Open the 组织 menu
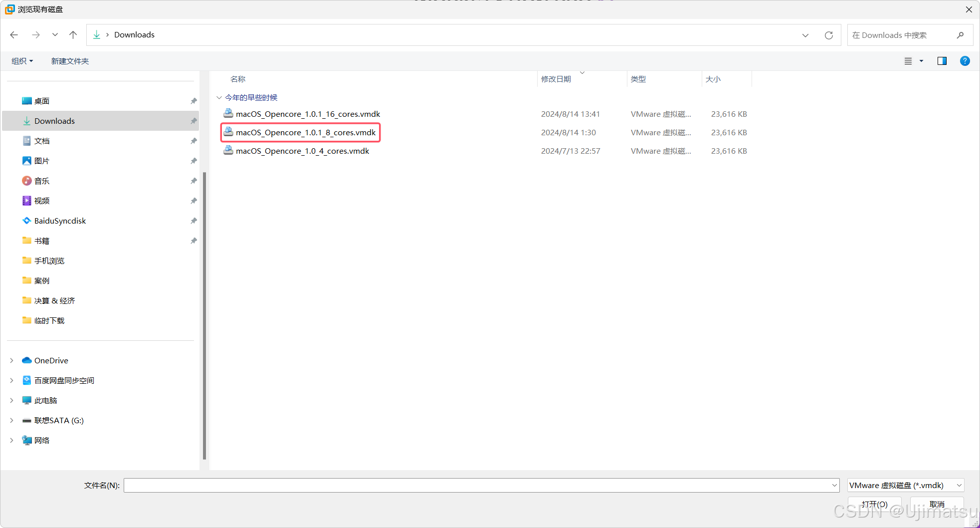 pyautogui.click(x=22, y=61)
